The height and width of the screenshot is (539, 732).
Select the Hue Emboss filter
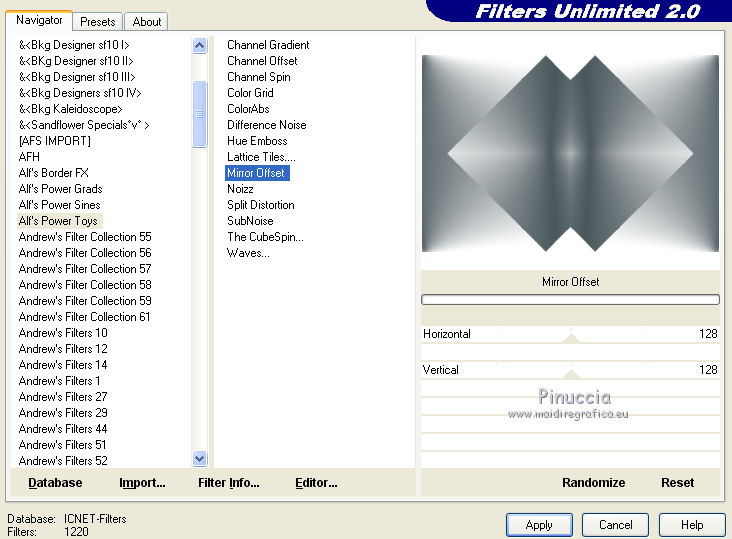pos(257,140)
